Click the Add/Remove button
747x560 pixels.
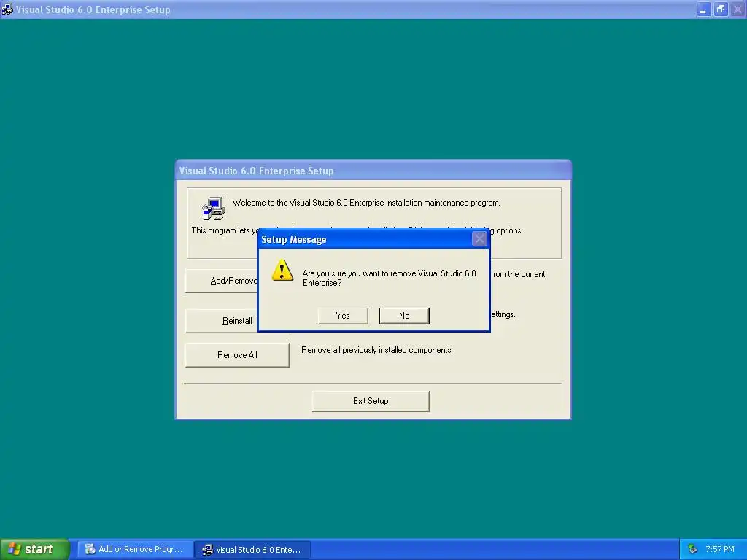[x=221, y=281]
